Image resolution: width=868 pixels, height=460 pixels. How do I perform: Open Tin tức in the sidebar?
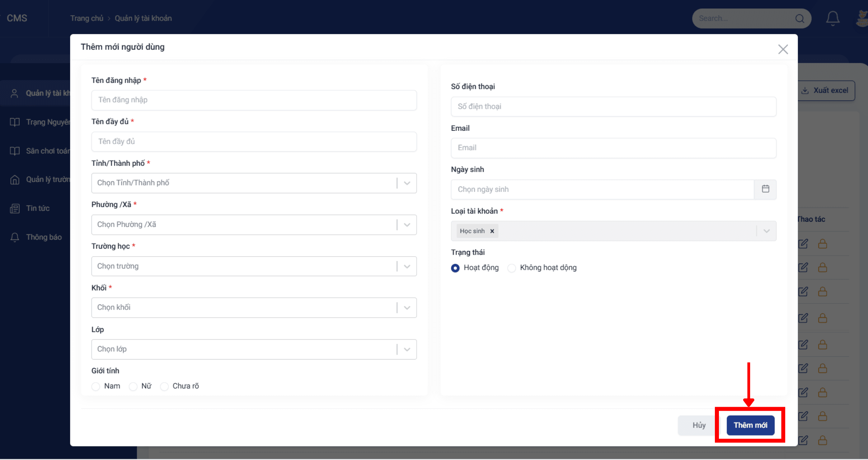point(30,209)
